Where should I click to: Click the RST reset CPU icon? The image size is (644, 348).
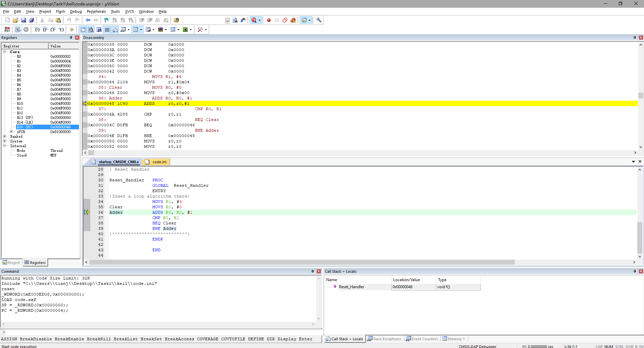(7, 30)
